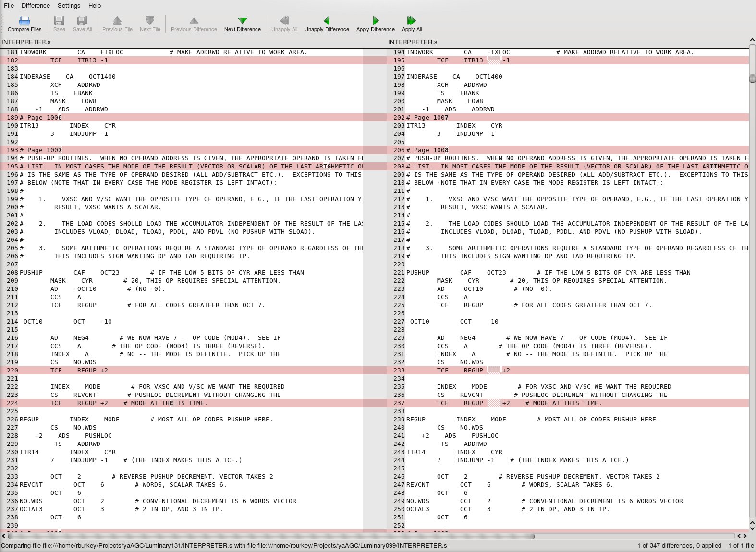Go to Previous File arrow
The height and width of the screenshot is (552, 756).
117,21
